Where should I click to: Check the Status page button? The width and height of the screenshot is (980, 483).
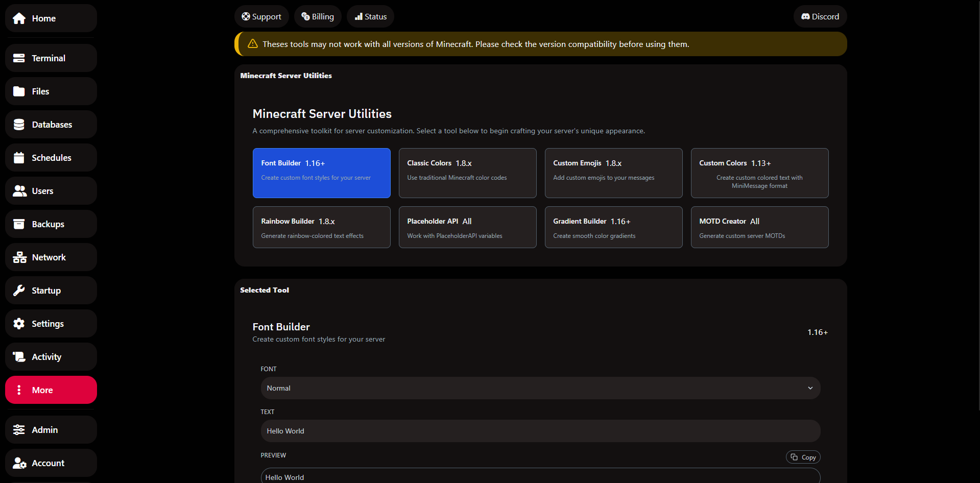(370, 16)
